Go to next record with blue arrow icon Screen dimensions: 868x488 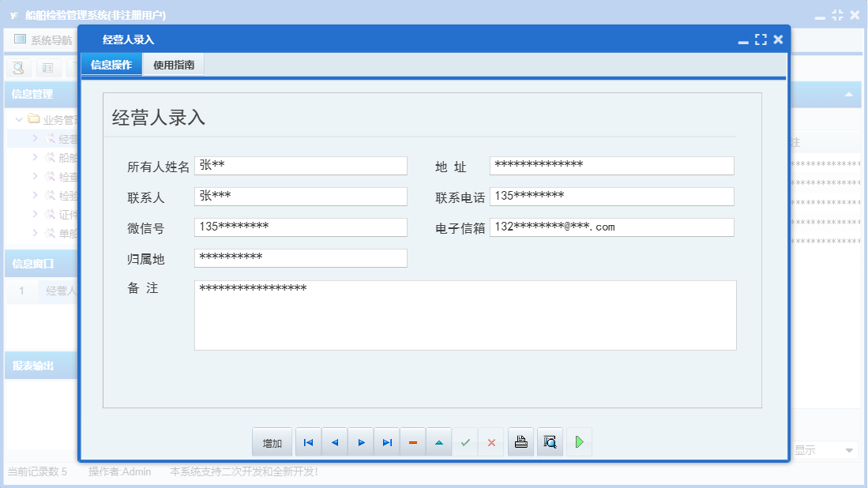point(360,441)
